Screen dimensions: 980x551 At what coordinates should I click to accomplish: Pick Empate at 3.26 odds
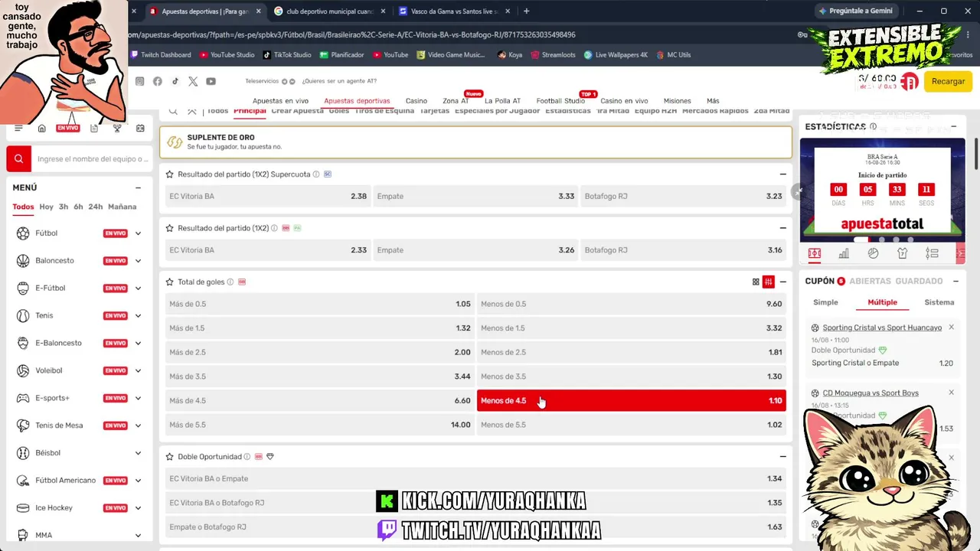[x=475, y=250]
